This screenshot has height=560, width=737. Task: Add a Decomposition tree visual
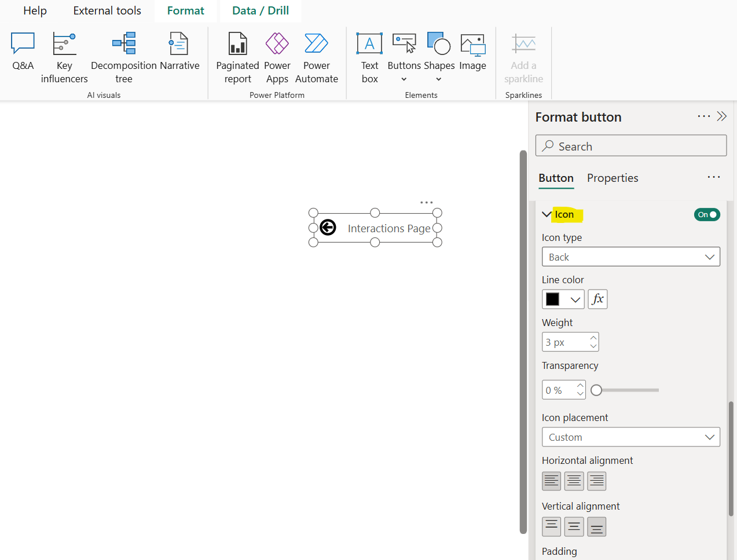tap(123, 55)
